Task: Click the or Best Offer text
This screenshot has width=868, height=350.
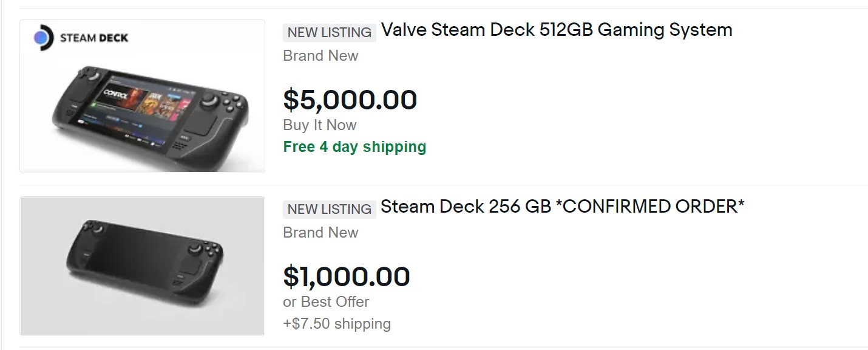Action: [x=326, y=302]
